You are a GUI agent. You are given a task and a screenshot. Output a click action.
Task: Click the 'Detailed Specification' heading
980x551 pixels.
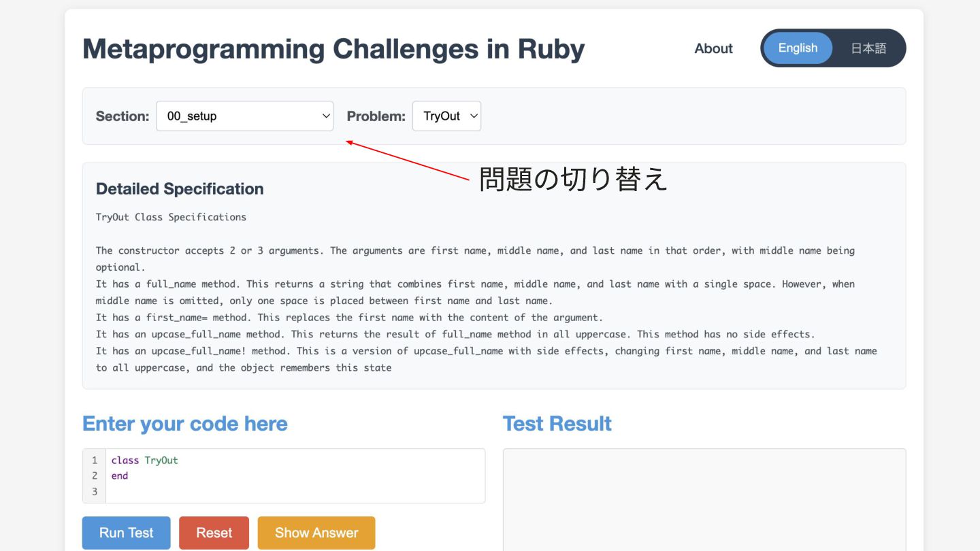(180, 189)
